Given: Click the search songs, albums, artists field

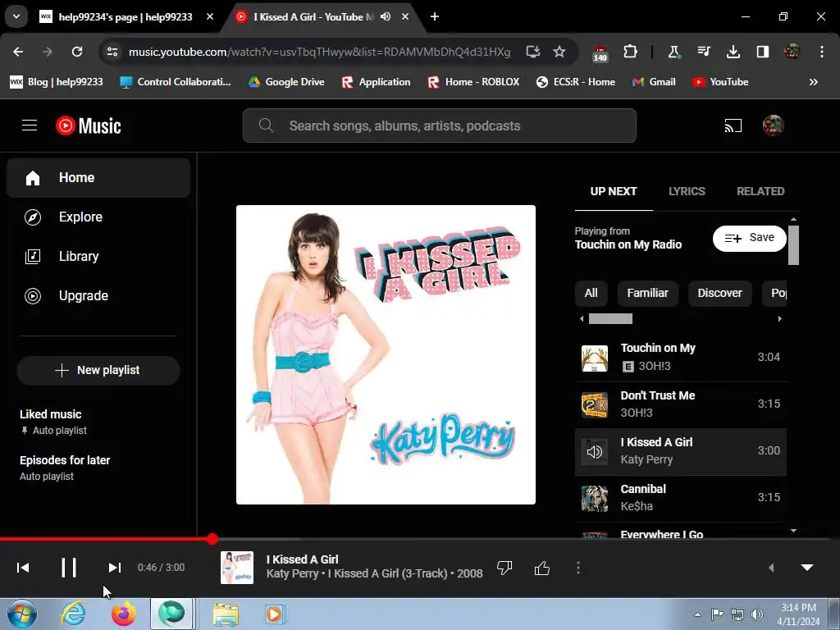Looking at the screenshot, I should [440, 126].
